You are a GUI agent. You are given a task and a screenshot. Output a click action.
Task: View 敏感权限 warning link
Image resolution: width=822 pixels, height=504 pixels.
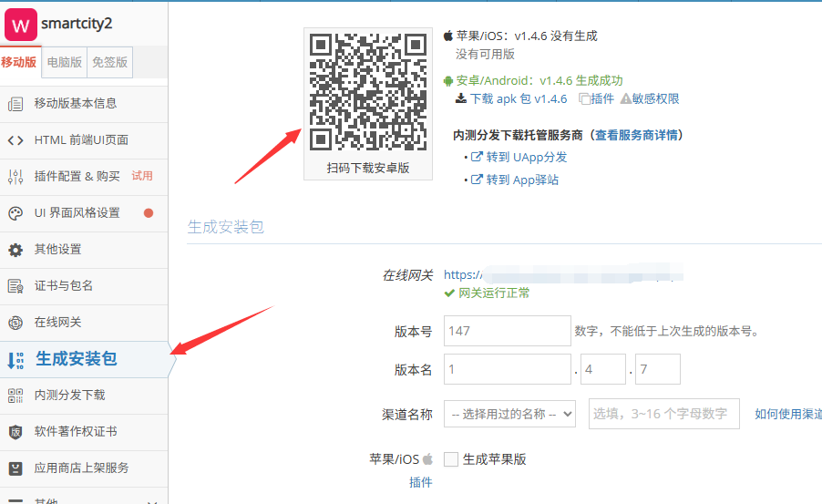point(650,99)
